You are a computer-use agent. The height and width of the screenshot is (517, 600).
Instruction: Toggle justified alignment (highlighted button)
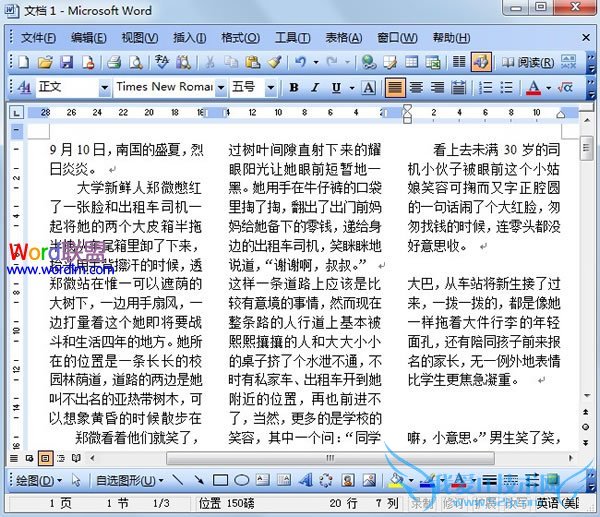(395, 88)
